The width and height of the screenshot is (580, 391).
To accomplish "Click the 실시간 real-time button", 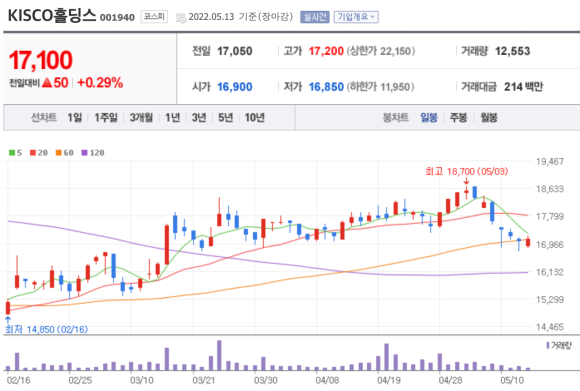I will 315,17.
